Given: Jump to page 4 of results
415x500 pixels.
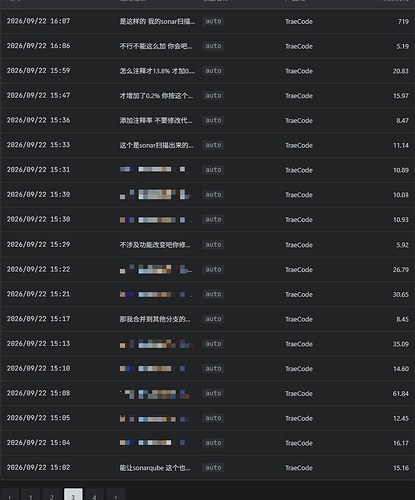Looking at the screenshot, I should pyautogui.click(x=94, y=496).
